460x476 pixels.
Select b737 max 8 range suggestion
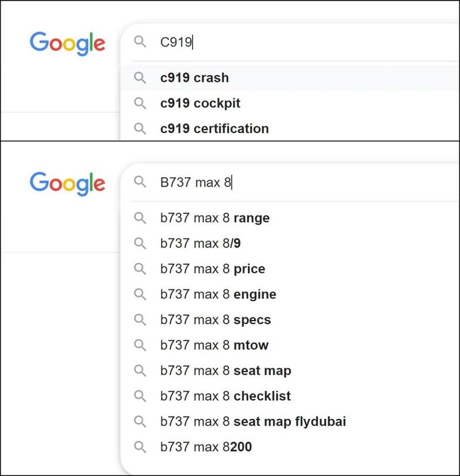point(214,218)
